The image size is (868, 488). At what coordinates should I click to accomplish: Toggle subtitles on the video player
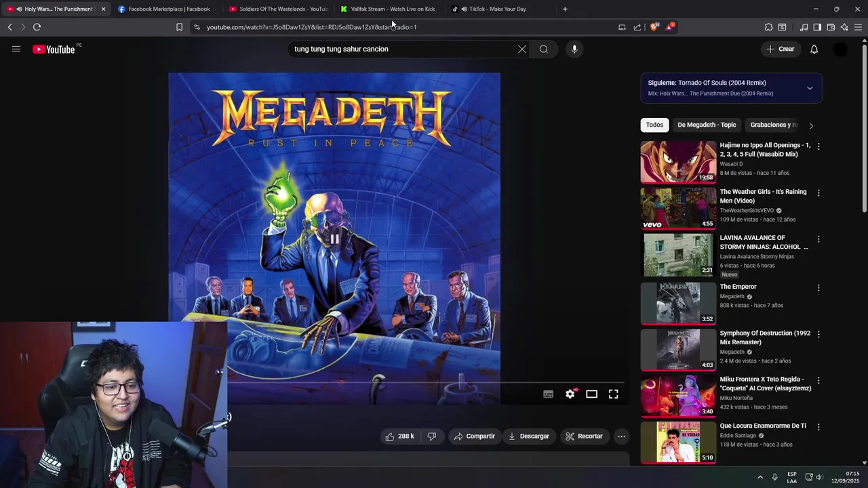point(549,394)
